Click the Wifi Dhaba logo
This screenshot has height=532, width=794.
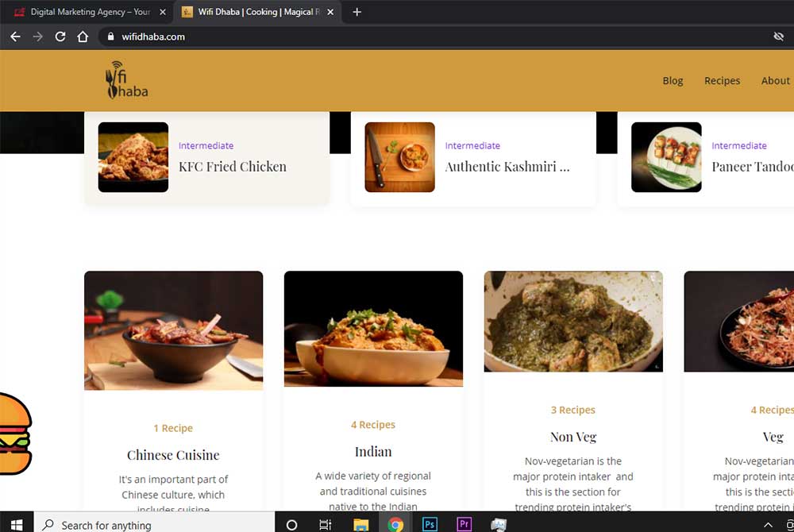tap(127, 80)
